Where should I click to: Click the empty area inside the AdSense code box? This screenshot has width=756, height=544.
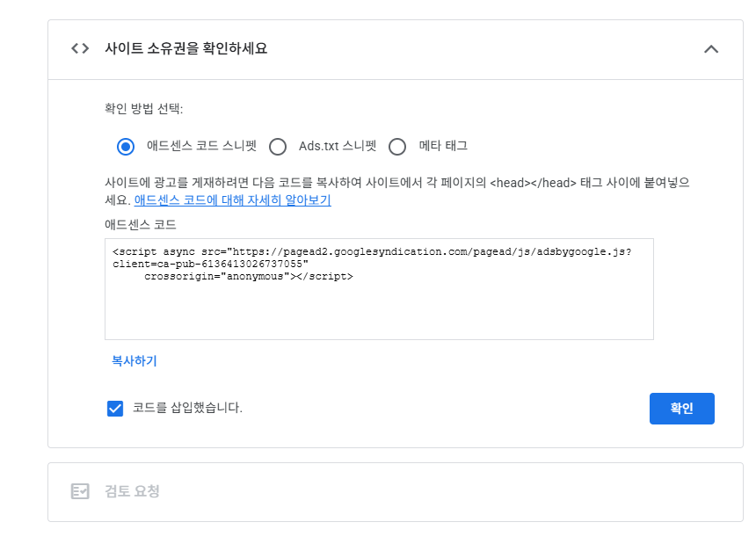click(x=378, y=312)
